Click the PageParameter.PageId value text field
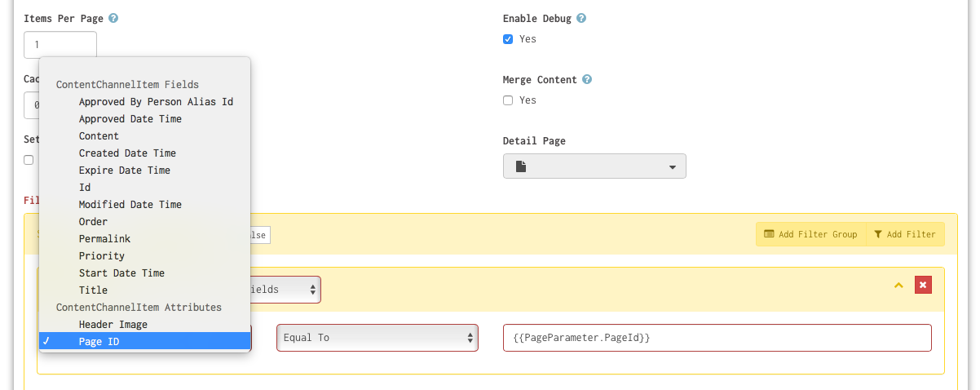The image size is (980, 390). tap(717, 338)
